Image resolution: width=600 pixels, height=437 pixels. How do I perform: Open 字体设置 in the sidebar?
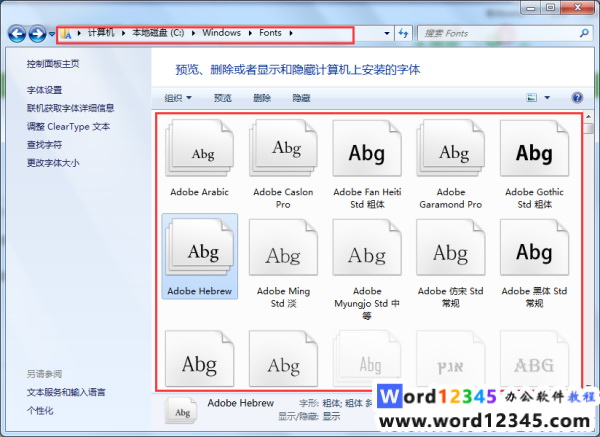44,90
